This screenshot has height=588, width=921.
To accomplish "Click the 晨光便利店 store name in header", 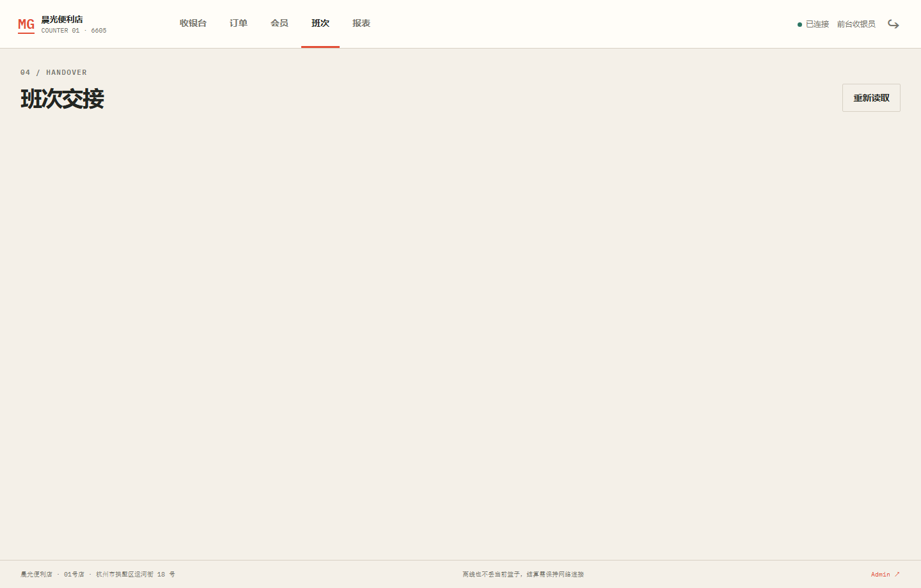I will [x=62, y=19].
